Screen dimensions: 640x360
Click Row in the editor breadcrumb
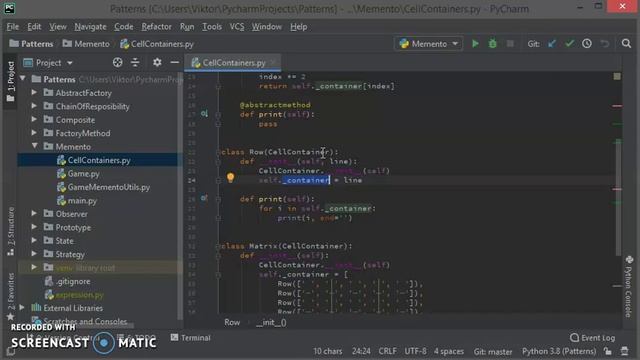coord(232,322)
